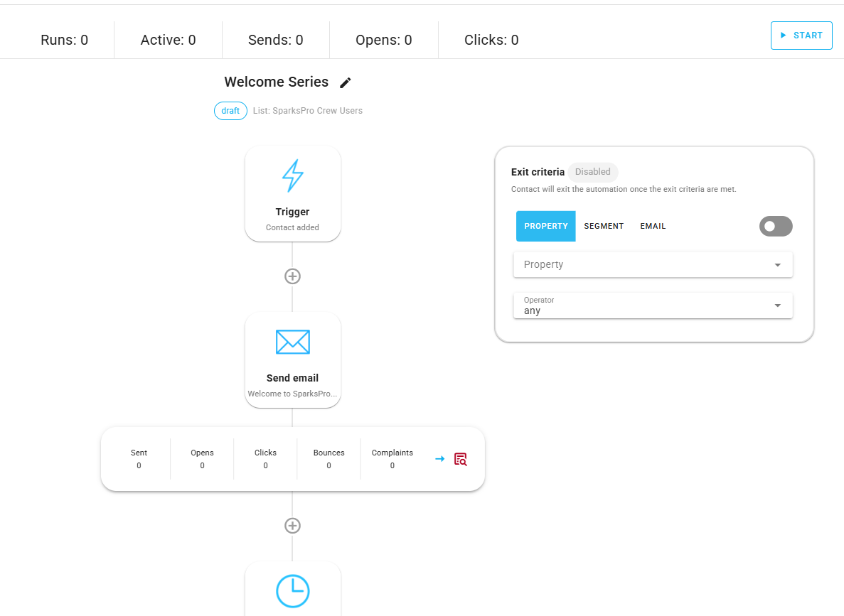Click the Sends: 0 counter
Viewport: 844px width, 616px height.
click(276, 40)
